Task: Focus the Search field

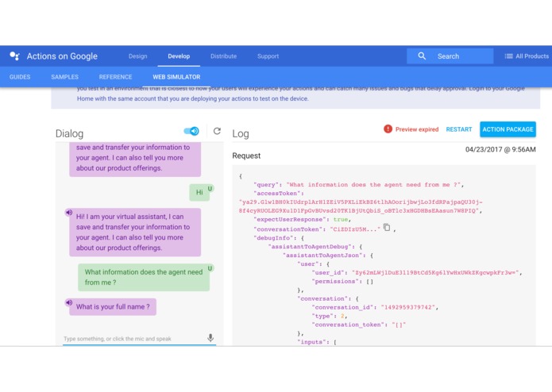Action: click(x=450, y=56)
